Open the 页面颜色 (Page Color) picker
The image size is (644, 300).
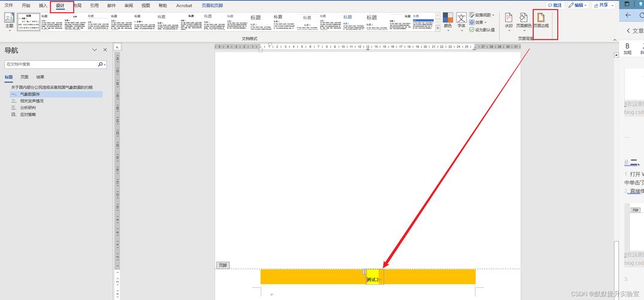point(524,20)
